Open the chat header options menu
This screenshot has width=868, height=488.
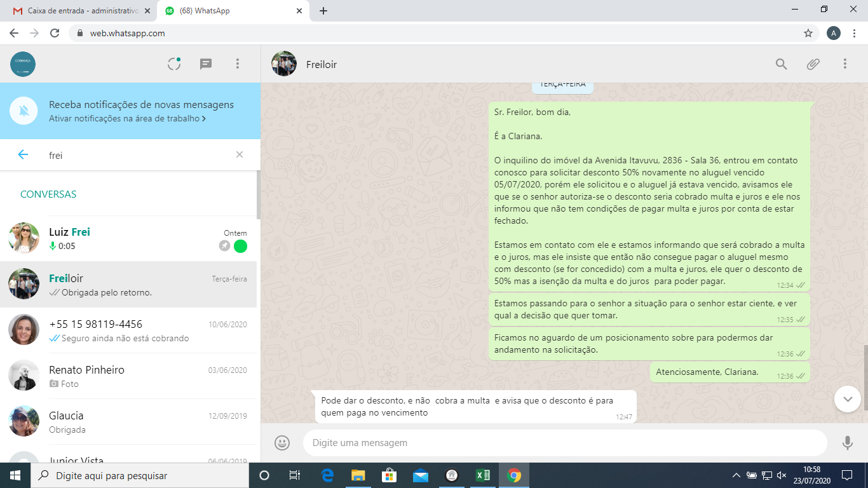(x=845, y=64)
